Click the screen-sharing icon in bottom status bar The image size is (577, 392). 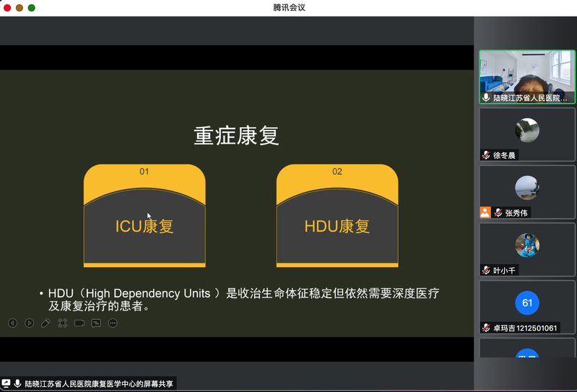point(6,384)
